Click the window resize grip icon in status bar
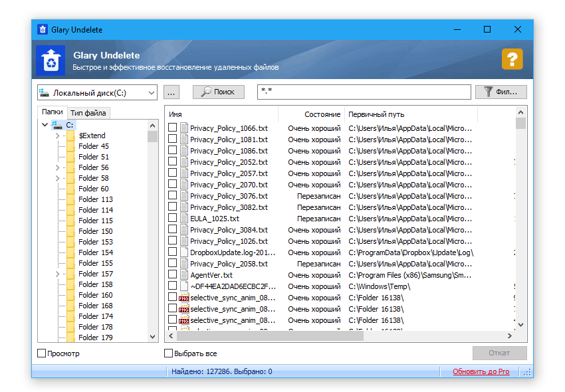565x392 pixels. pyautogui.click(x=528, y=372)
